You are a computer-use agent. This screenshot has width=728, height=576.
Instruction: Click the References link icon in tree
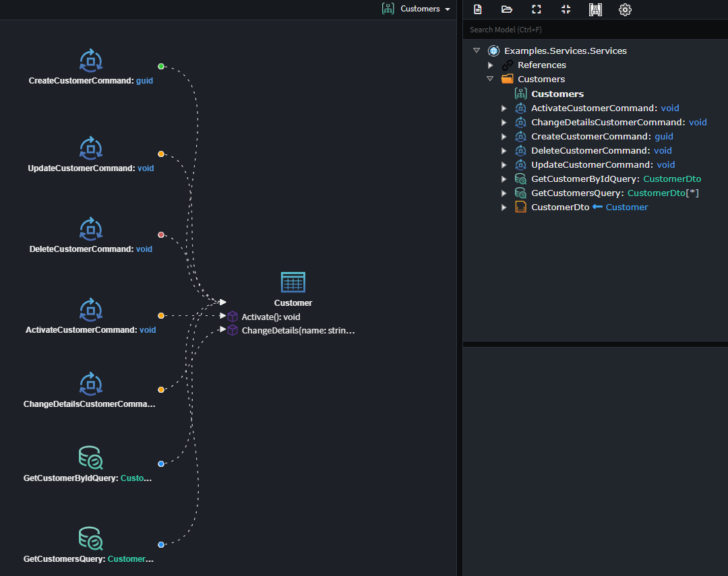point(508,65)
